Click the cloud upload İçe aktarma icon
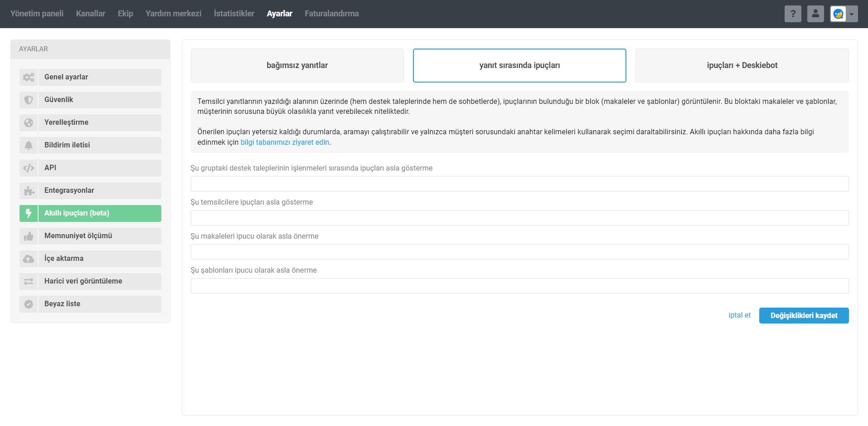 coord(29,259)
